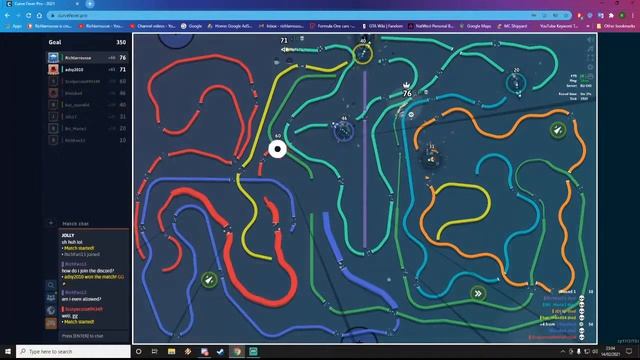Open the GTA Wiki Fandom bookmark

[x=382, y=26]
